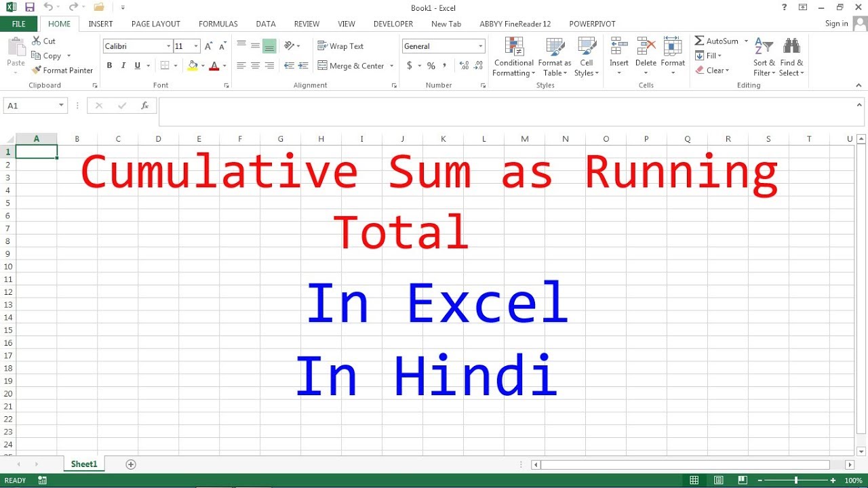Click AutoSum button
This screenshot has height=488, width=868.
tap(716, 41)
